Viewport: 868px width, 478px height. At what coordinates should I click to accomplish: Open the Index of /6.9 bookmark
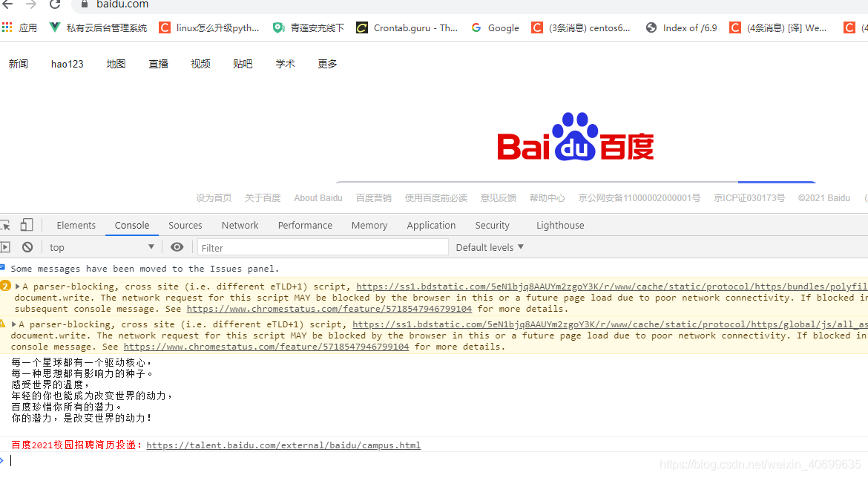tap(682, 27)
